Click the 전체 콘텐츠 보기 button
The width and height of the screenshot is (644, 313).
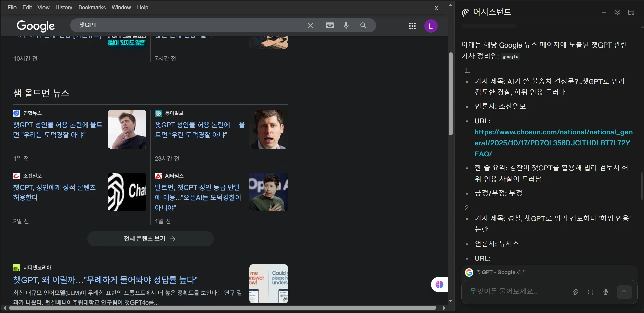pyautogui.click(x=150, y=239)
